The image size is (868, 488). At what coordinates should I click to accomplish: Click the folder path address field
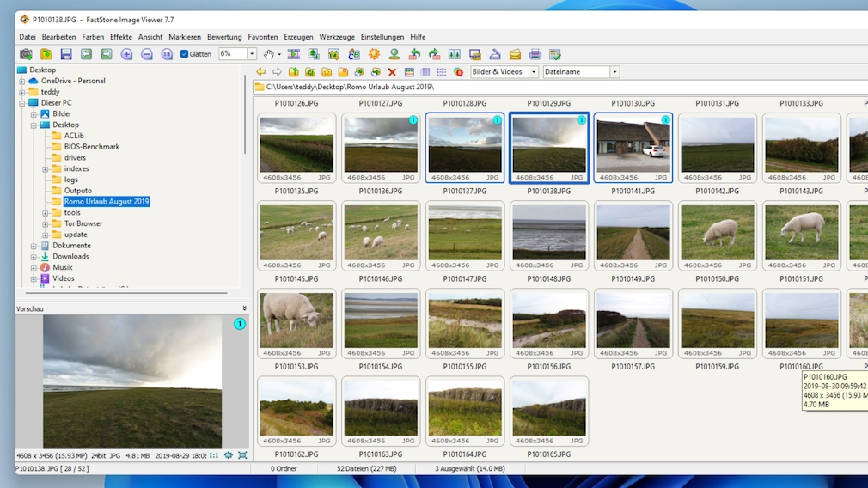pos(560,87)
